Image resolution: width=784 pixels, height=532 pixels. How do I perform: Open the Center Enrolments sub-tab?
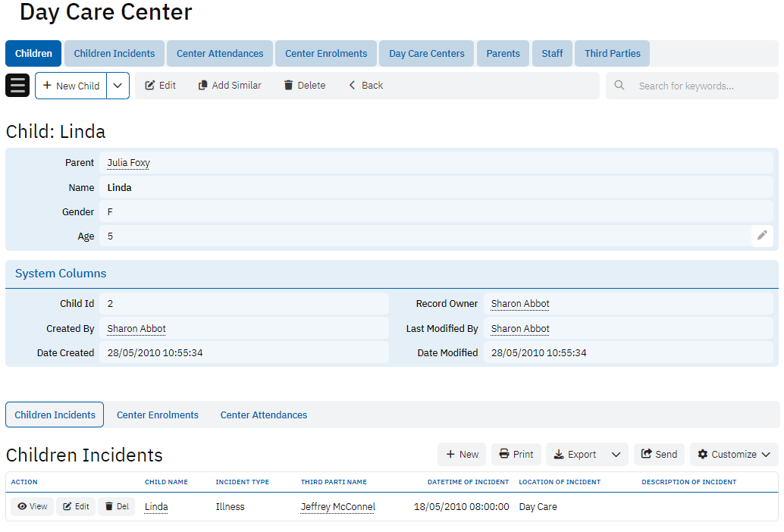(158, 415)
